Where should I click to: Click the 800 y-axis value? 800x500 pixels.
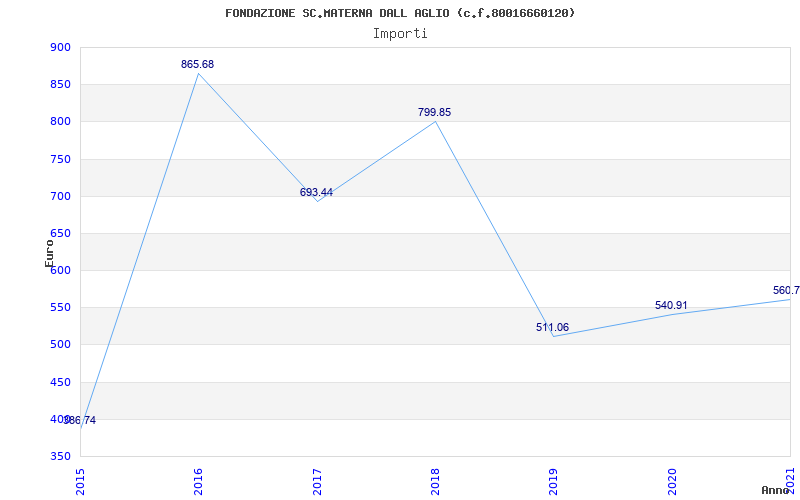[60, 122]
